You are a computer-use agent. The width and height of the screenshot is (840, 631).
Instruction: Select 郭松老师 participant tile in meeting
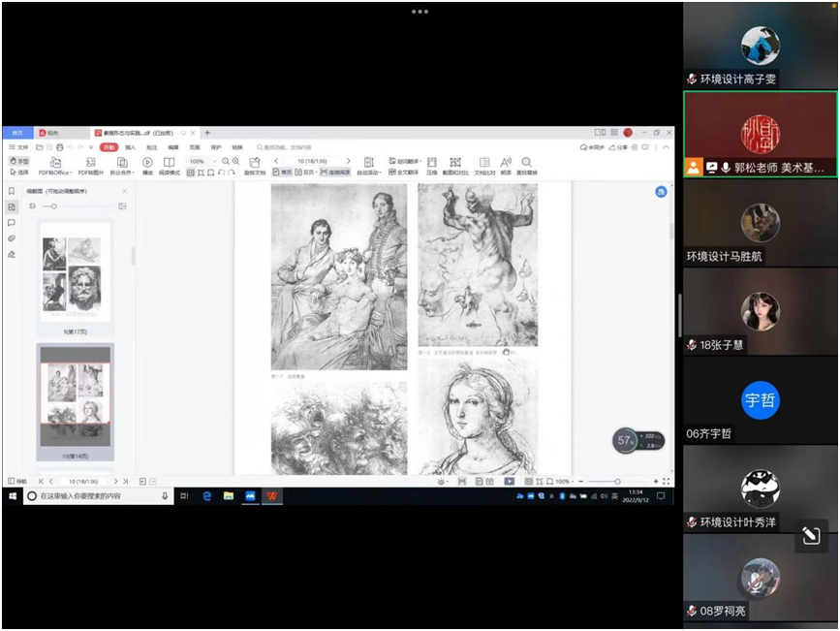pyautogui.click(x=761, y=134)
